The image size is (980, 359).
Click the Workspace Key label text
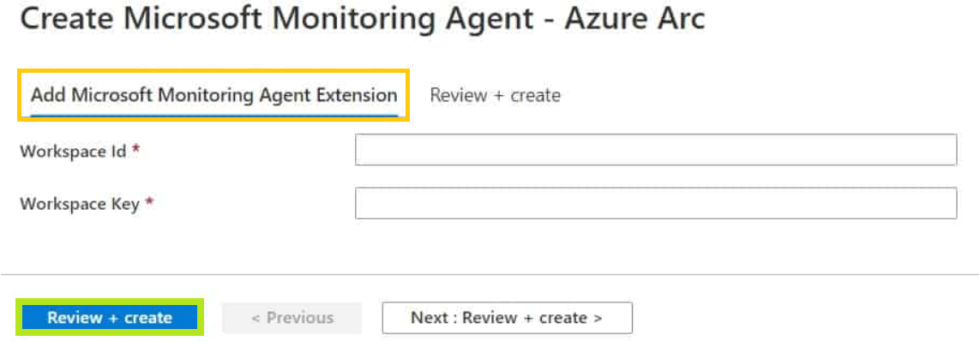point(80,204)
